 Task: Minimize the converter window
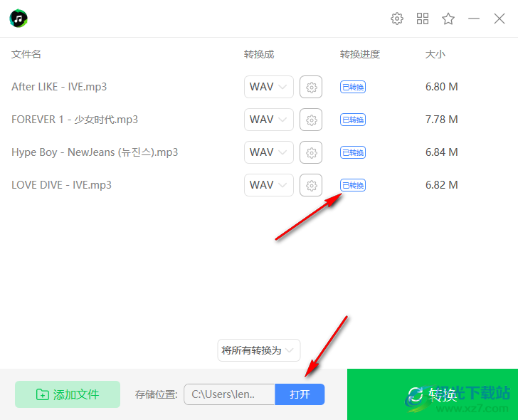tap(474, 19)
